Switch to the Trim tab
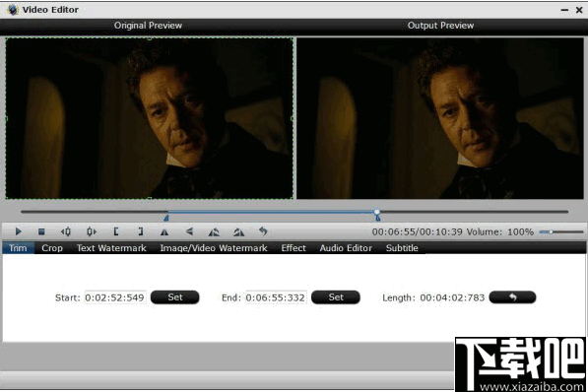 (18, 248)
